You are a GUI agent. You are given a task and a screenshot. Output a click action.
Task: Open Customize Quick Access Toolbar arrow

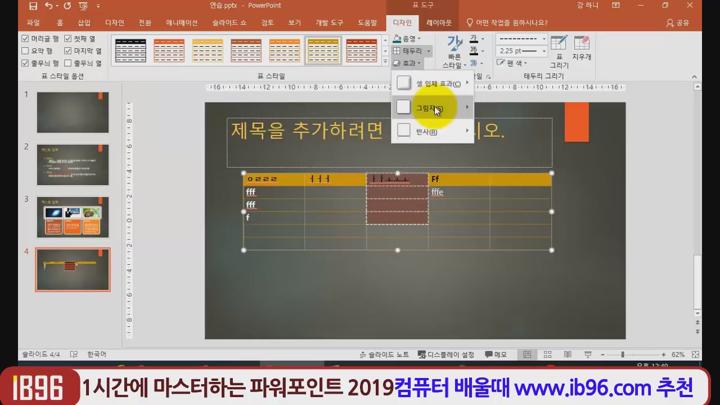tap(98, 6)
